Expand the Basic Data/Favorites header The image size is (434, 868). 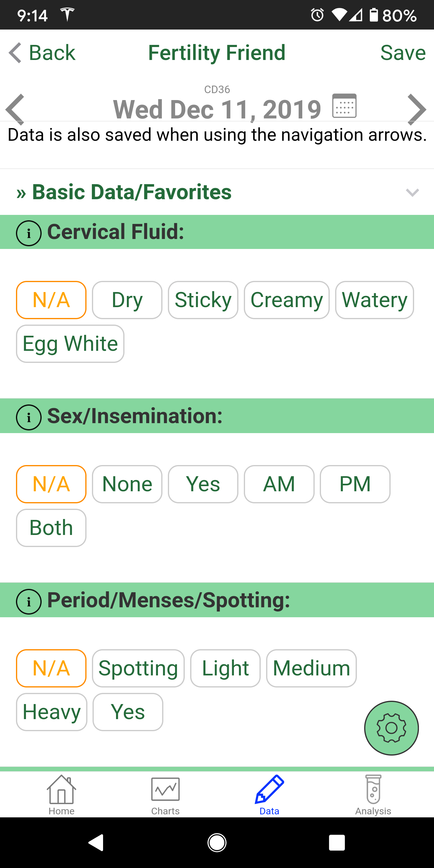[x=131, y=192]
